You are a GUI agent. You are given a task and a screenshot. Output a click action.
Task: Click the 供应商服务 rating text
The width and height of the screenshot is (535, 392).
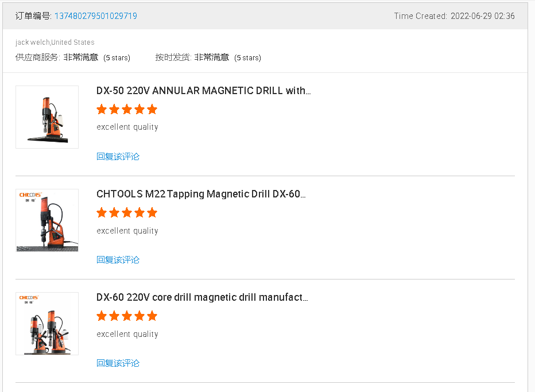point(73,57)
